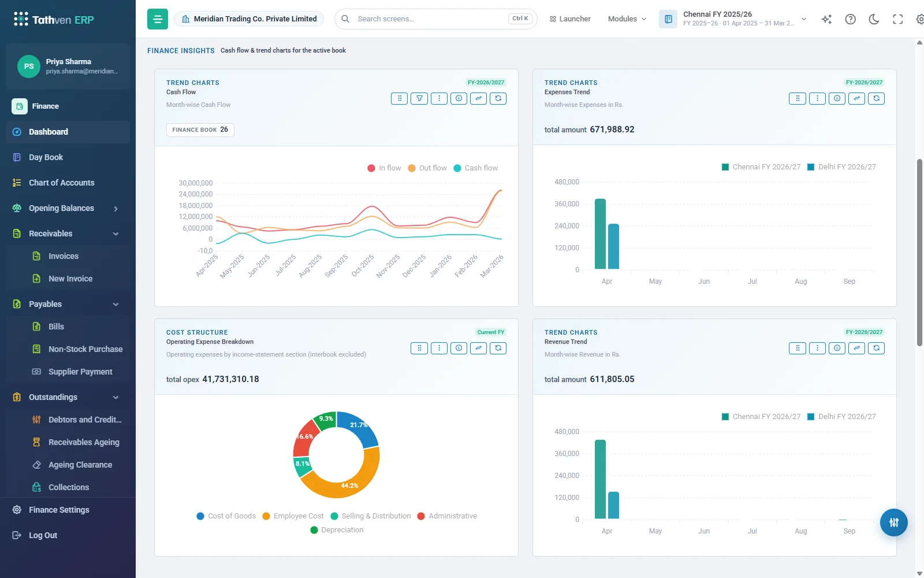Click the Employee Cost legend swatch
This screenshot has width=924, height=578.
coord(266,516)
